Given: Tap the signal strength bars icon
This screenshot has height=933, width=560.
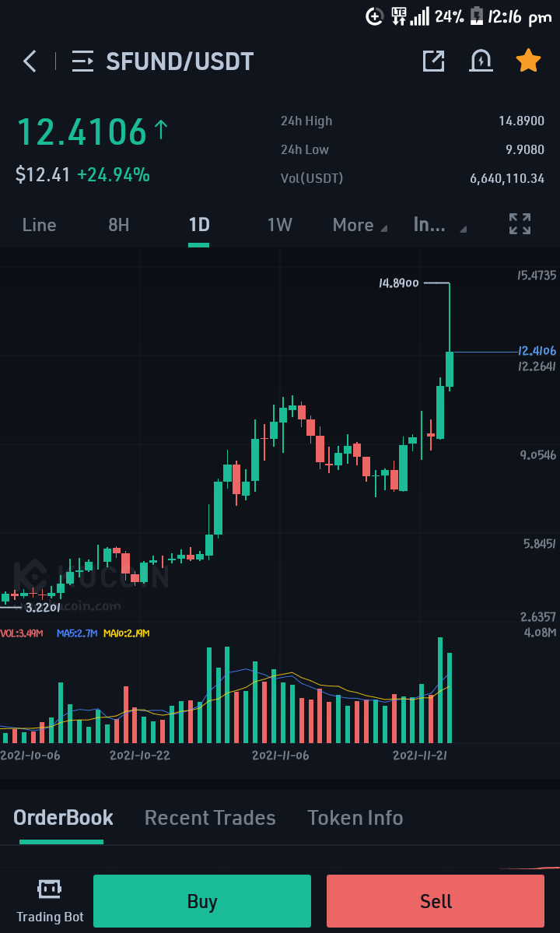Looking at the screenshot, I should tap(420, 16).
